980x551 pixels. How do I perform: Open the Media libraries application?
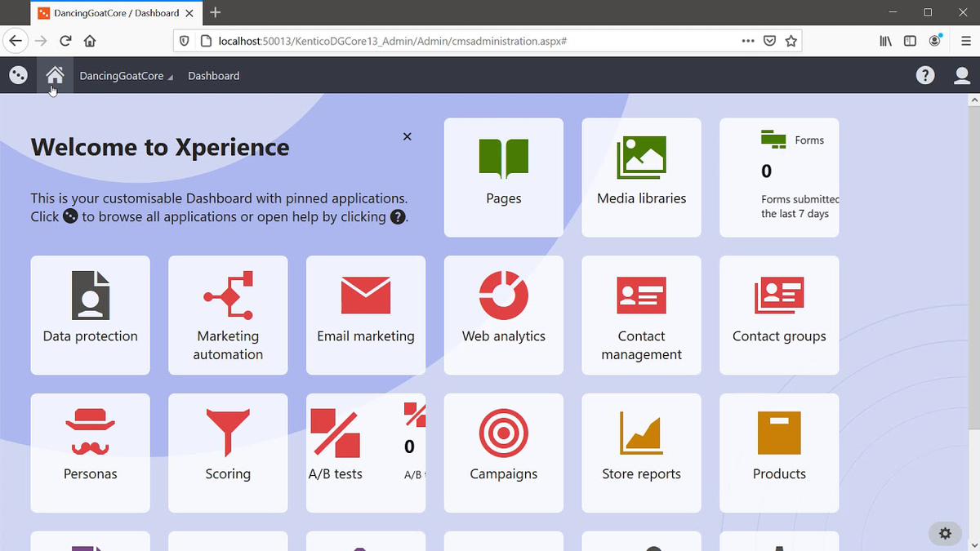(x=641, y=177)
